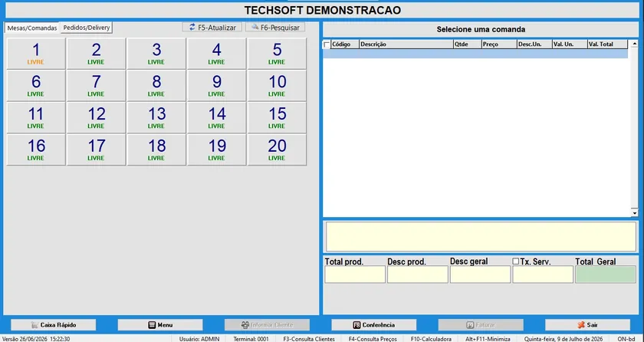Open Conferência

(x=374, y=325)
